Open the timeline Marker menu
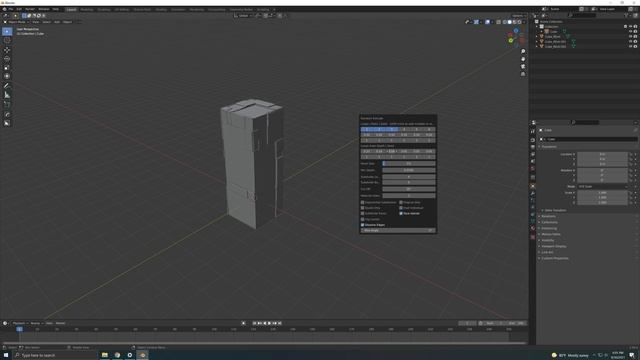Viewport: 640px width, 360px height. click(60, 323)
